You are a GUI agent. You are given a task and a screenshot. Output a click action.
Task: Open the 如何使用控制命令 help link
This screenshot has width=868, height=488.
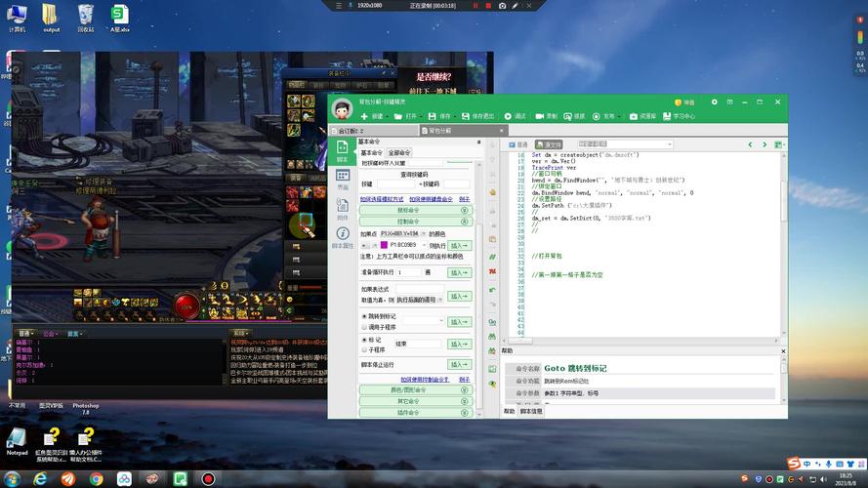pyautogui.click(x=425, y=380)
